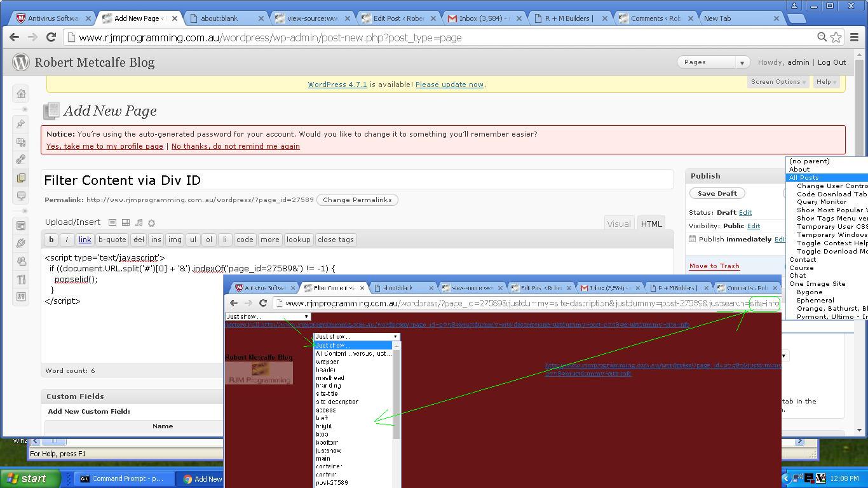Open the Pages shortcut dropdown arrow

pyautogui.click(x=742, y=62)
